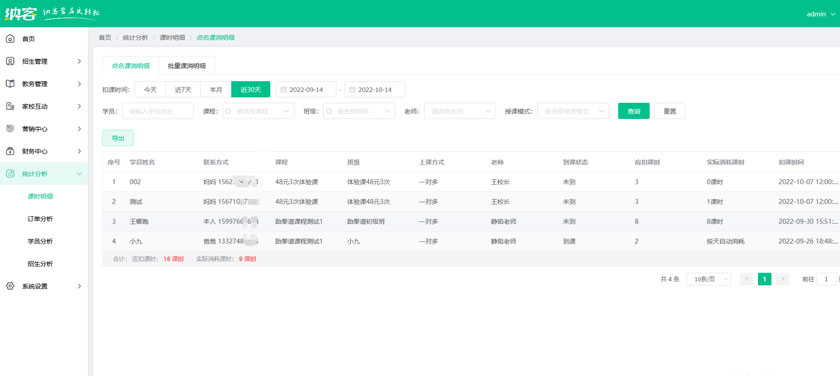840x376 pixels.
Task: Open the 10条/页 page size dropdown
Action: coord(708,279)
